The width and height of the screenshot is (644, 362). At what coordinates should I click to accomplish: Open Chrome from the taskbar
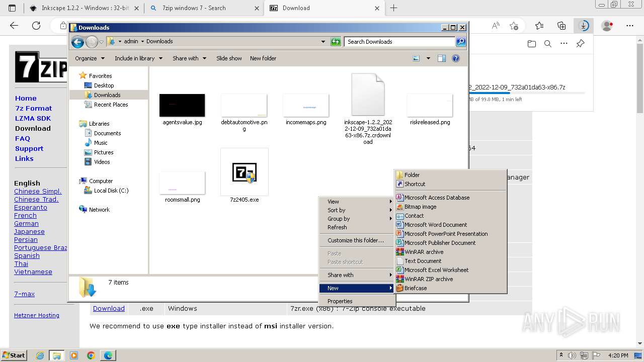(91, 355)
